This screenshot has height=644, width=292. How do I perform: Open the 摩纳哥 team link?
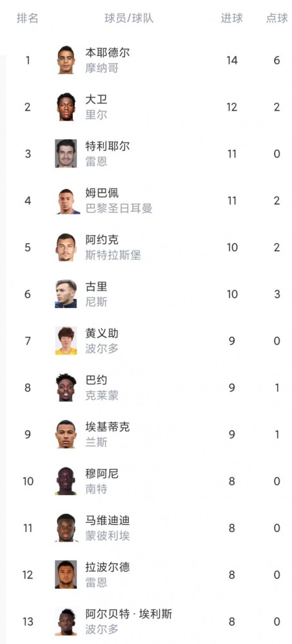click(x=102, y=68)
